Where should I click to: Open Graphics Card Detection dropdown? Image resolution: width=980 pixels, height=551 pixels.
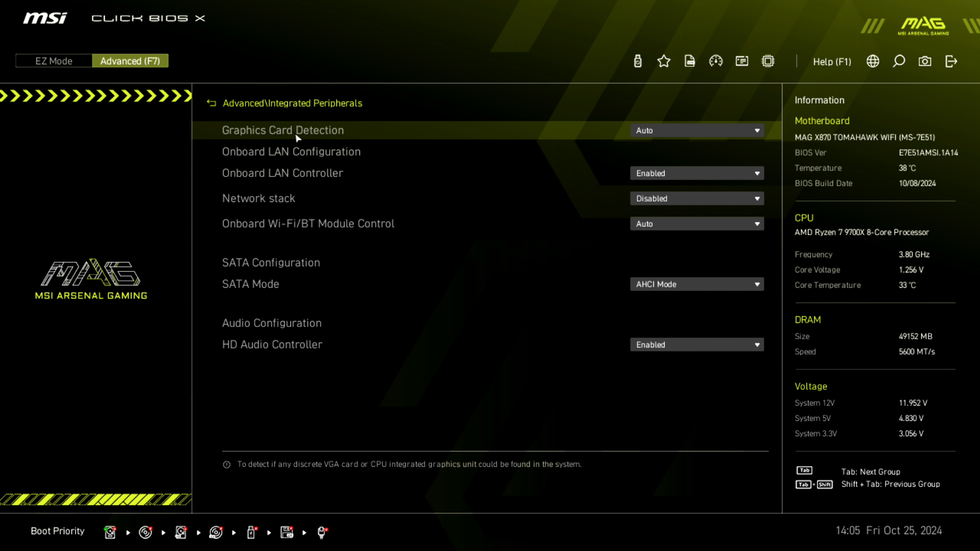pyautogui.click(x=697, y=131)
